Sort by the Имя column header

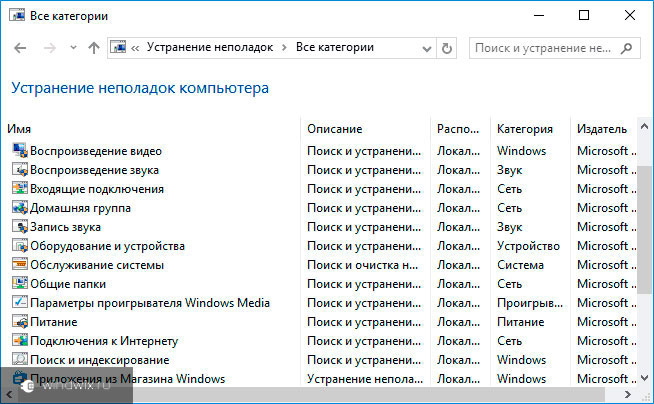pyautogui.click(x=19, y=129)
